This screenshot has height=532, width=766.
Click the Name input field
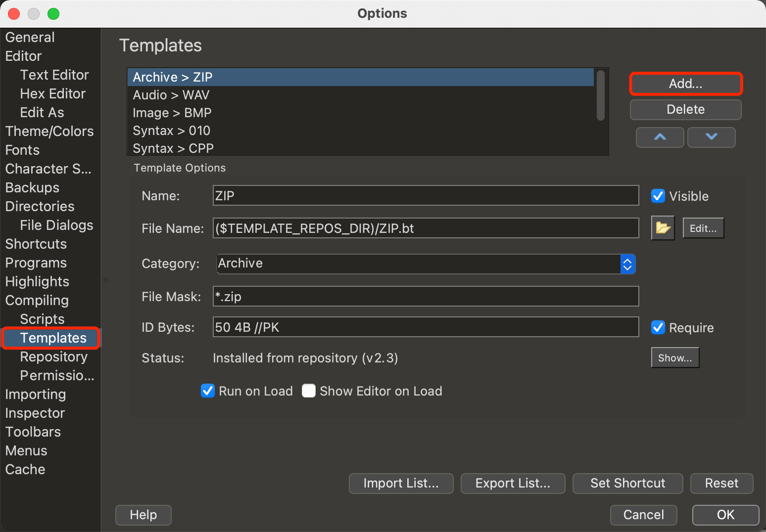point(426,195)
